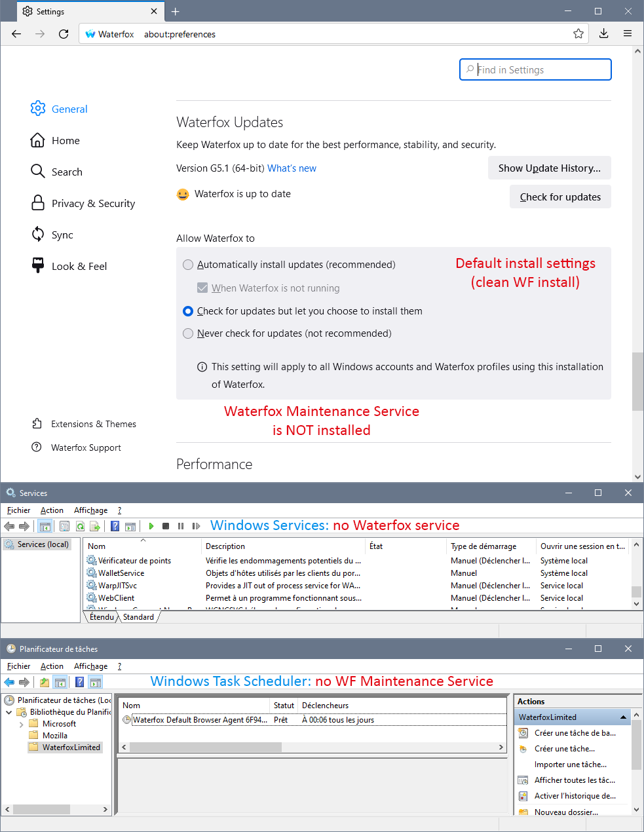Click Activer l'historique action
Viewport: 644px width, 832px height.
(x=575, y=796)
